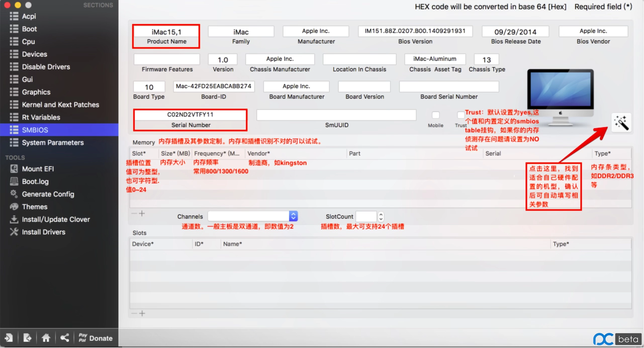Remove a Slots row with minus button
The width and height of the screenshot is (644, 348).
coord(134,313)
